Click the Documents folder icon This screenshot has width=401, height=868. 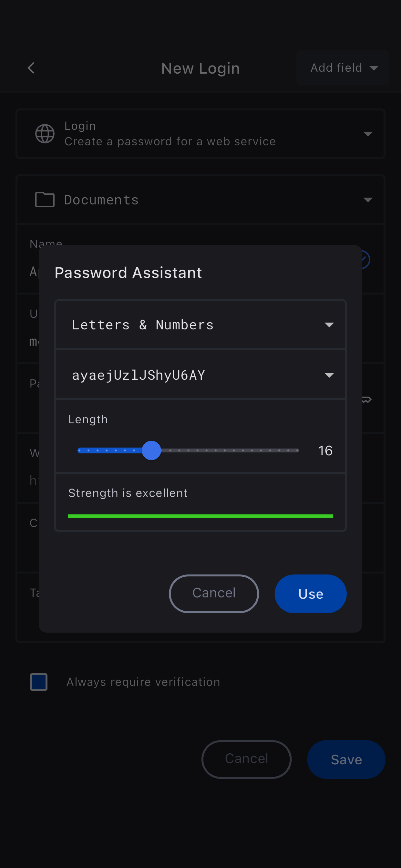(x=45, y=200)
